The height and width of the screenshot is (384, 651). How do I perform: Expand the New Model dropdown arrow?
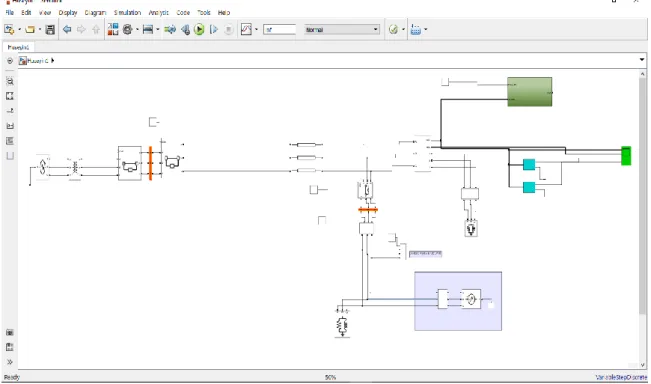pos(19,29)
